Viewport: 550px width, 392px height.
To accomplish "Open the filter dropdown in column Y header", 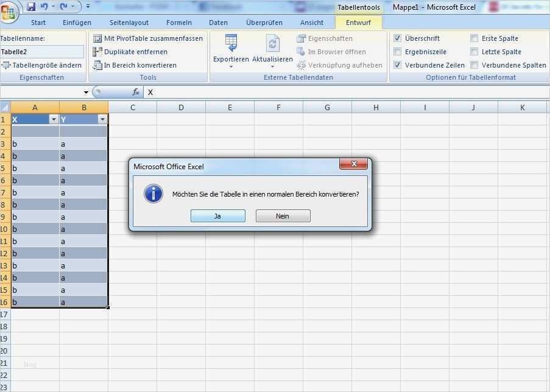I will pyautogui.click(x=102, y=119).
